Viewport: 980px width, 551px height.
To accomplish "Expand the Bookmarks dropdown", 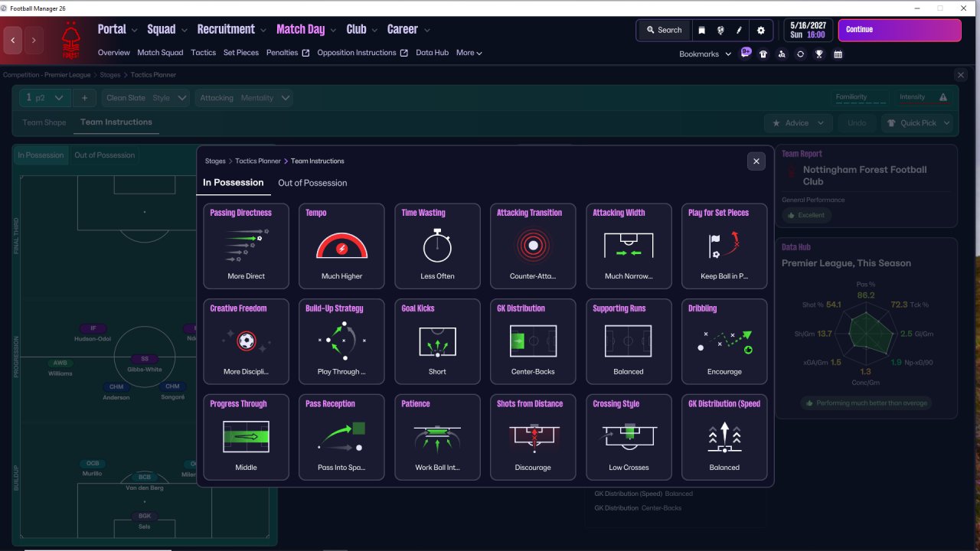I will 704,54.
